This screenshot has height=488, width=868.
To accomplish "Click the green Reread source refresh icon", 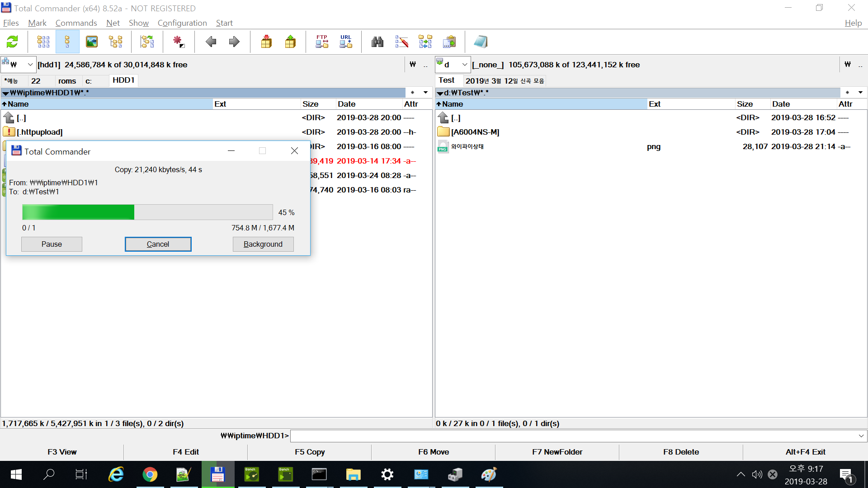I will click(12, 42).
